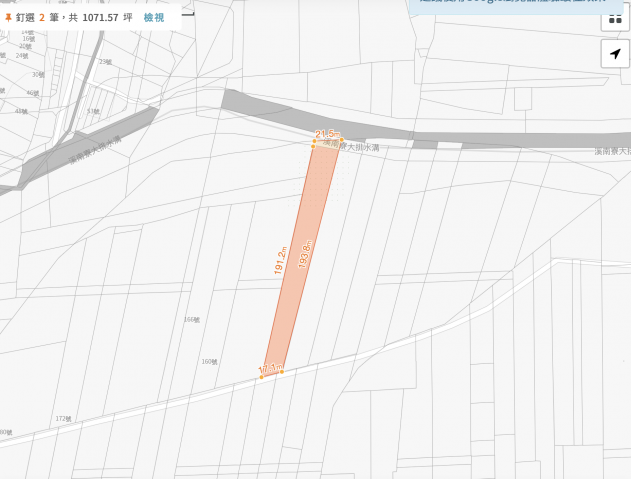Click the 193.8m side length label
This screenshot has width=631, height=479.
[x=305, y=254]
